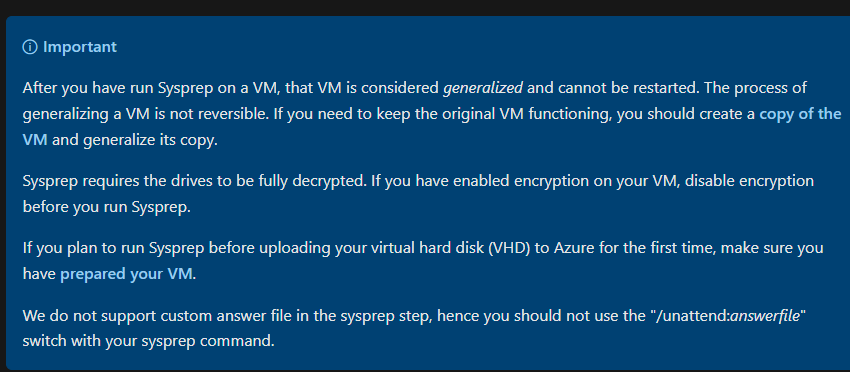Click the italic word 'answerfile'

(x=765, y=316)
